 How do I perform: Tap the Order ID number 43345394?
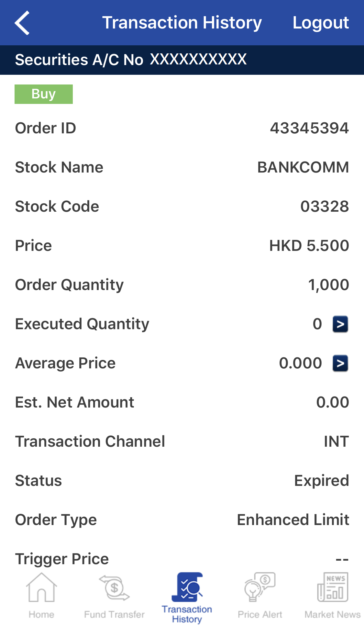click(x=309, y=128)
